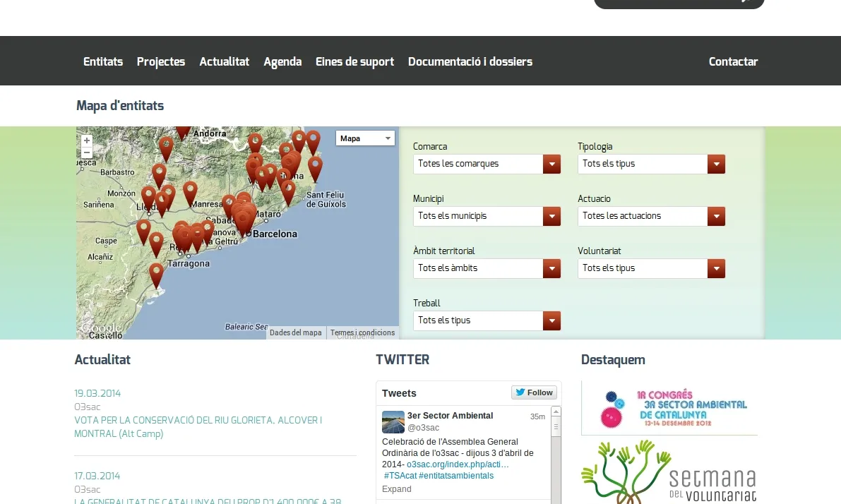Open the Municipi dropdown
Viewport: 841px width, 504px height.
(487, 216)
